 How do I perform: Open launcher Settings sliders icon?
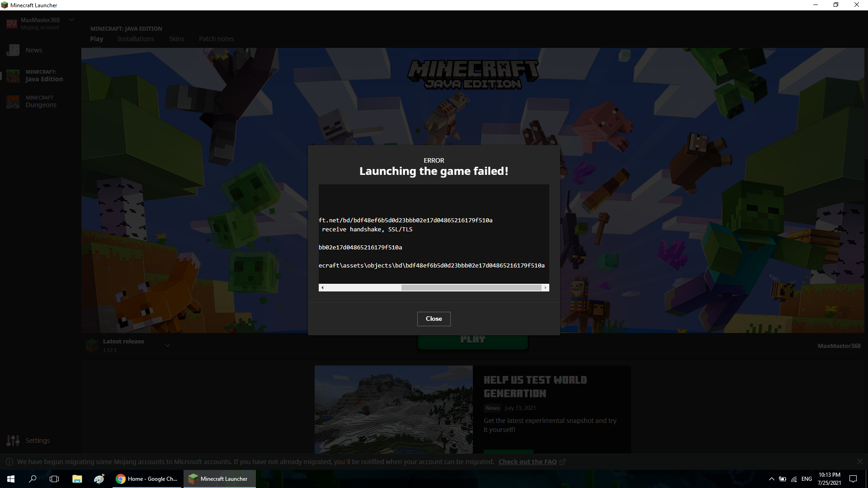click(x=13, y=441)
